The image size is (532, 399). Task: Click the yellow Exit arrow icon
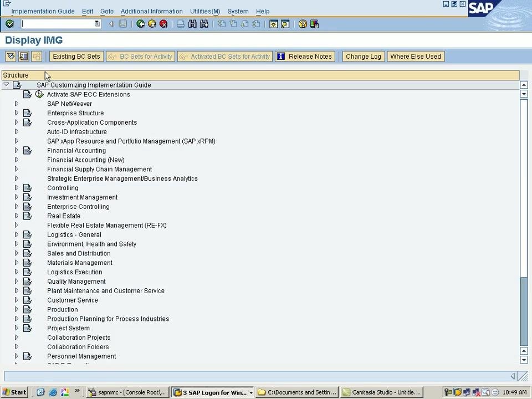point(152,24)
